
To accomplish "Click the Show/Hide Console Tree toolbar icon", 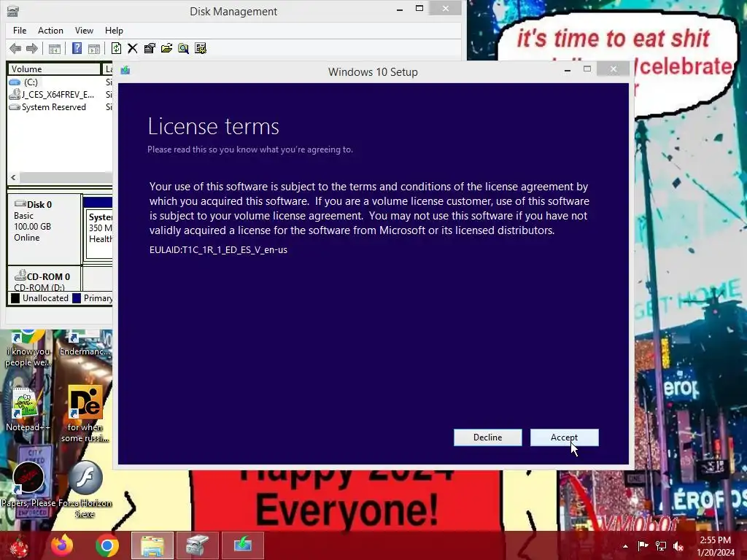I will click(55, 49).
